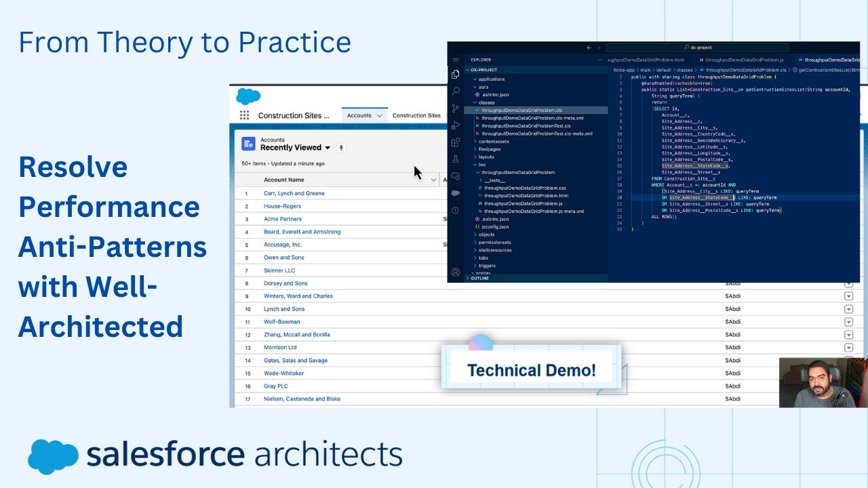
Task: Click 'force-app' in the editor breadcrumb
Action: click(623, 70)
